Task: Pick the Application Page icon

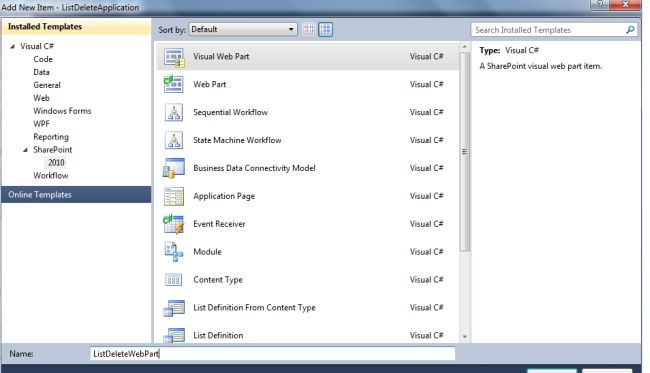Action: [x=174, y=196]
